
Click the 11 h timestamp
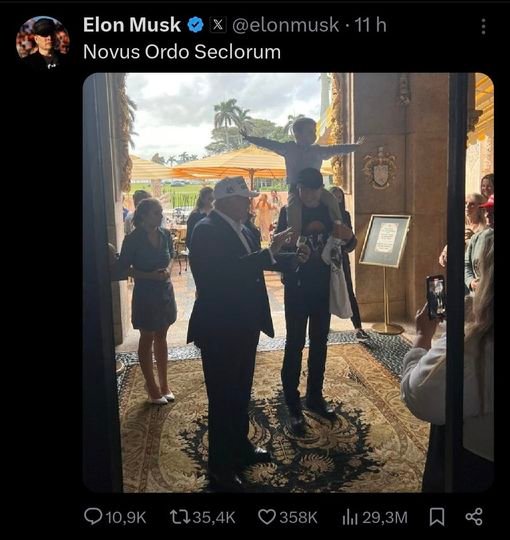pos(371,25)
